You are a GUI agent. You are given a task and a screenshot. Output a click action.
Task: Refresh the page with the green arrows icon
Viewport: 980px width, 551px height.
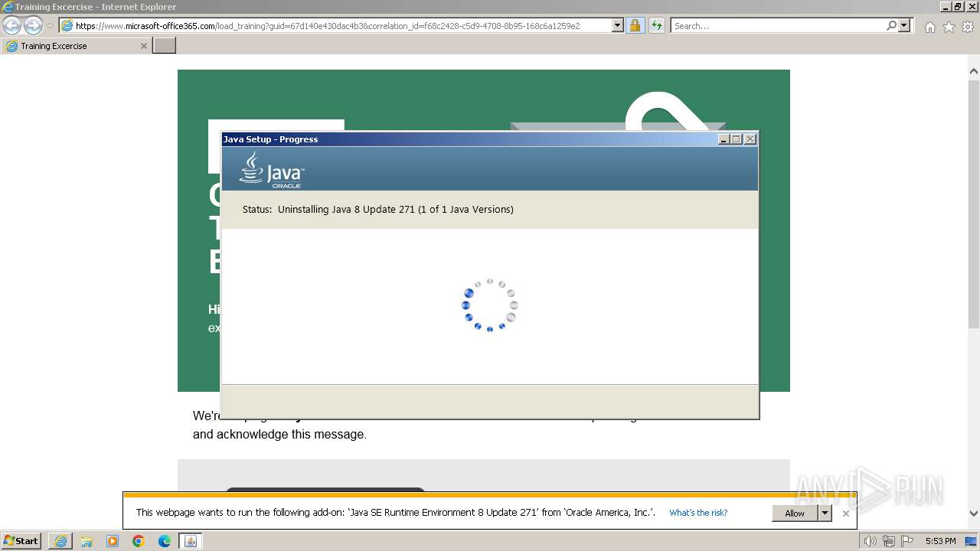[656, 25]
